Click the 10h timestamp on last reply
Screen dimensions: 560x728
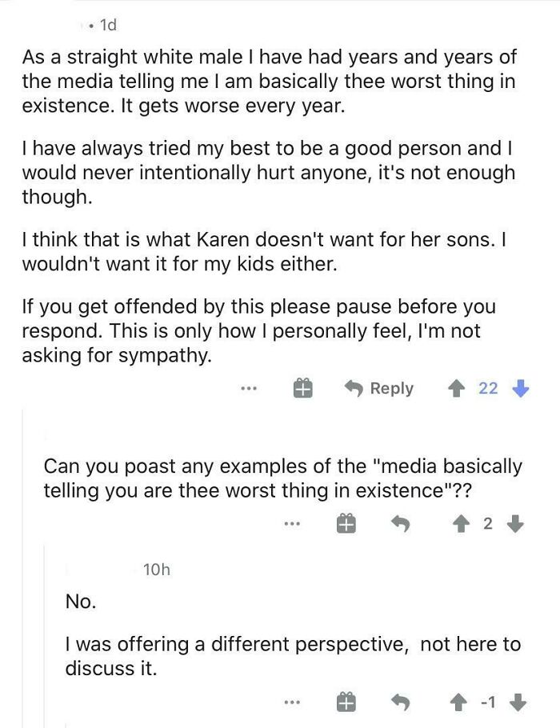tap(156, 570)
